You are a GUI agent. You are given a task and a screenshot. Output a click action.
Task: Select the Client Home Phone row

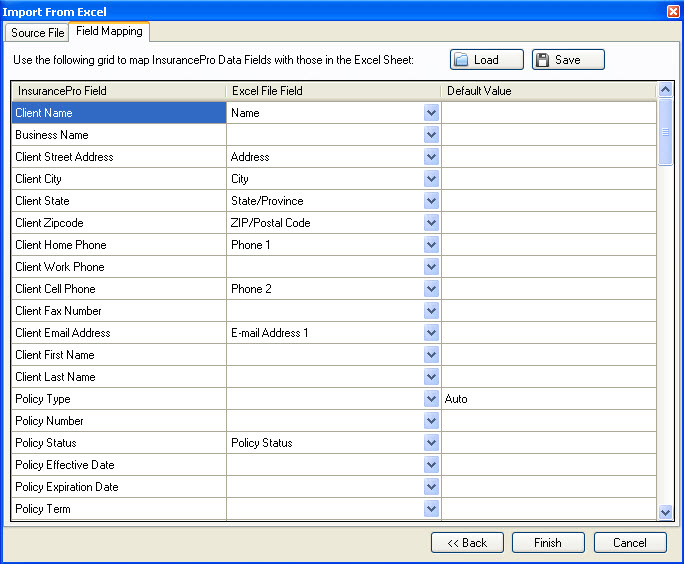(119, 245)
